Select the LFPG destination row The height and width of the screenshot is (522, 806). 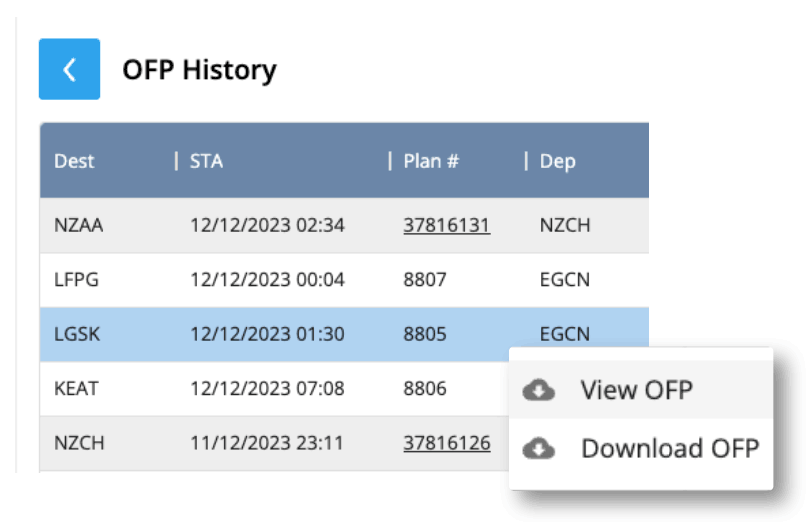click(x=78, y=280)
